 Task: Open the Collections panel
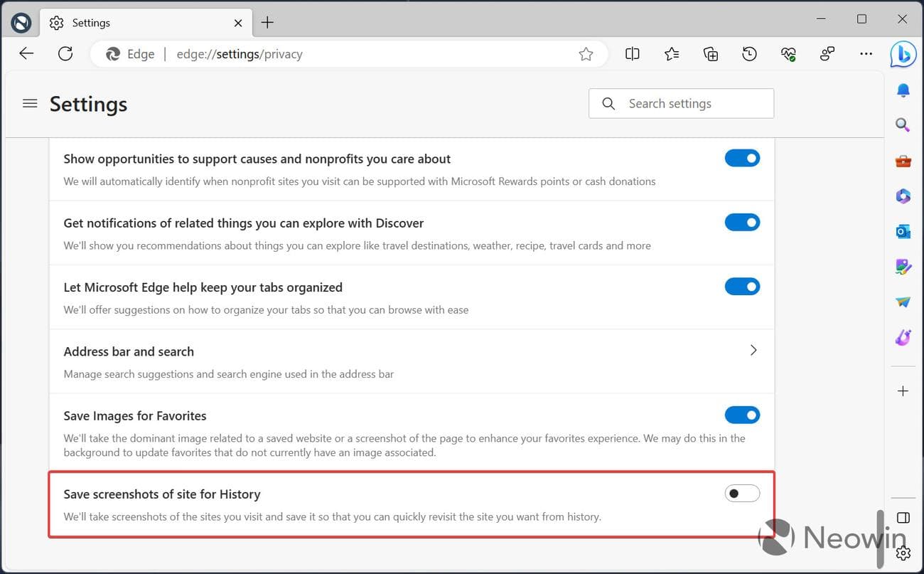(710, 53)
